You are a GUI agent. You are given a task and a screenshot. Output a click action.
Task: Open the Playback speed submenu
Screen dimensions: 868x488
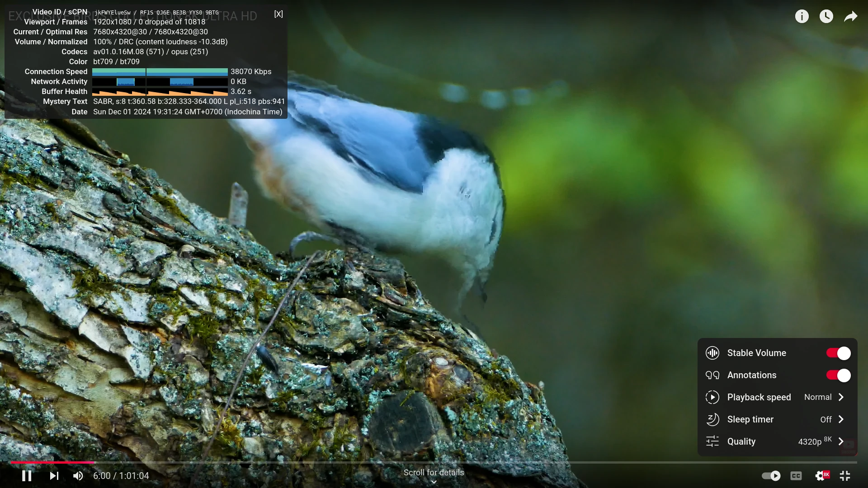777,397
